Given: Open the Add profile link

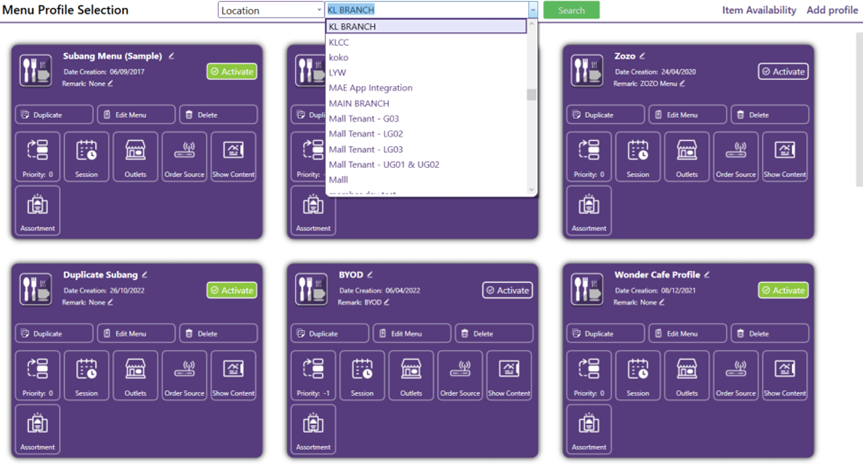Looking at the screenshot, I should 832,10.
